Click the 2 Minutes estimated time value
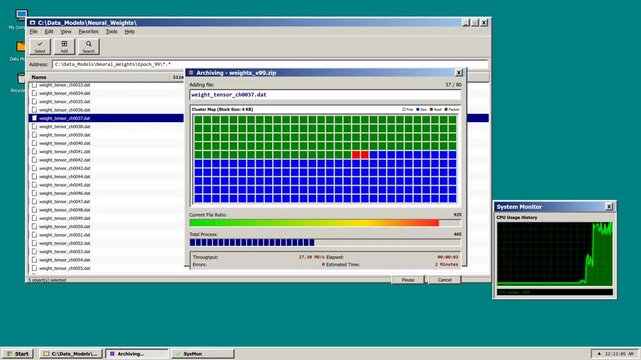The image size is (641, 360). click(x=446, y=265)
